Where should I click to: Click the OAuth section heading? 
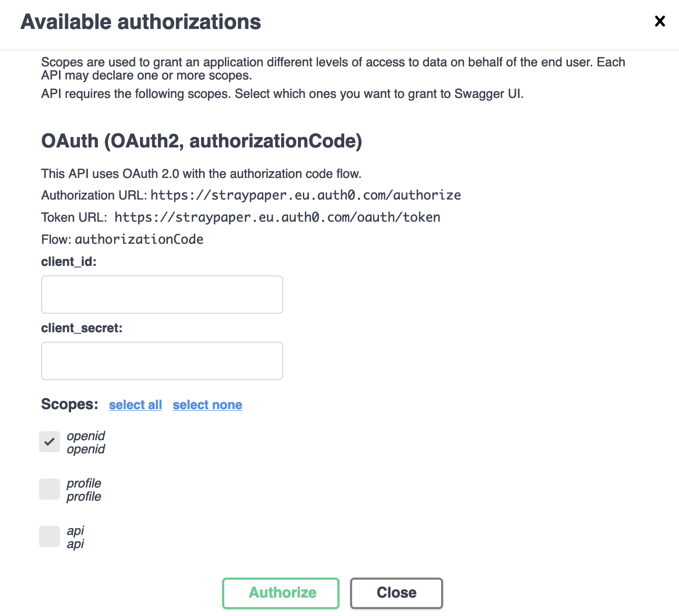tap(202, 141)
